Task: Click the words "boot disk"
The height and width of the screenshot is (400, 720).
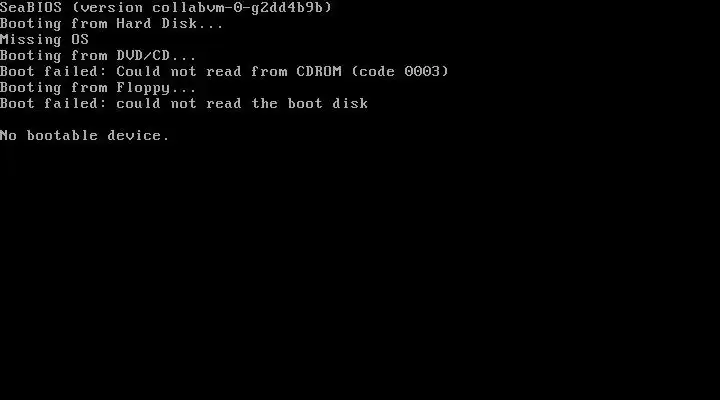Action: point(328,103)
